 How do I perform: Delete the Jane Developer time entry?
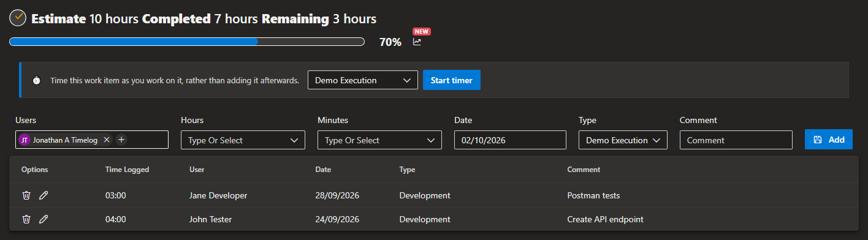coord(26,195)
